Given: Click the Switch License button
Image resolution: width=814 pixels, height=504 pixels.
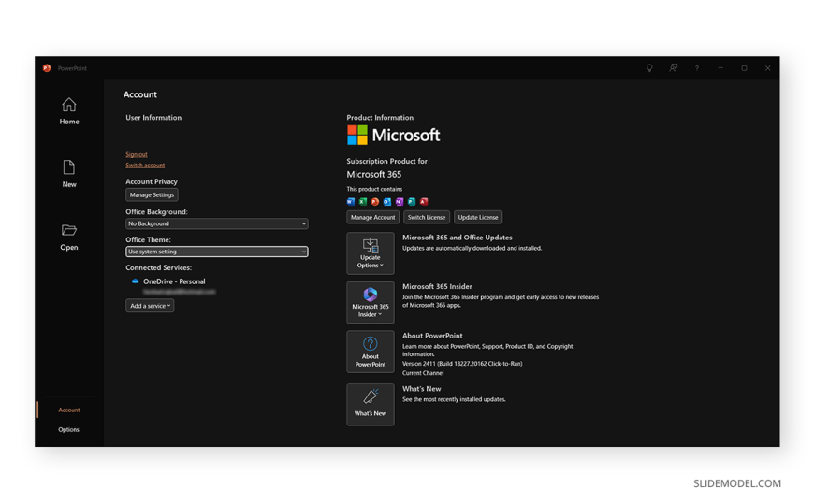Looking at the screenshot, I should click(x=427, y=218).
